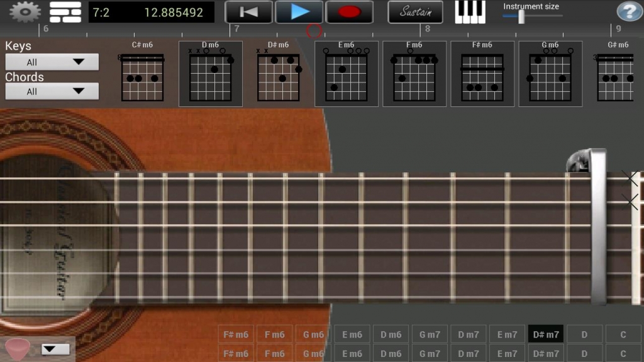Tap D m6 in bottom chord row

391,353
